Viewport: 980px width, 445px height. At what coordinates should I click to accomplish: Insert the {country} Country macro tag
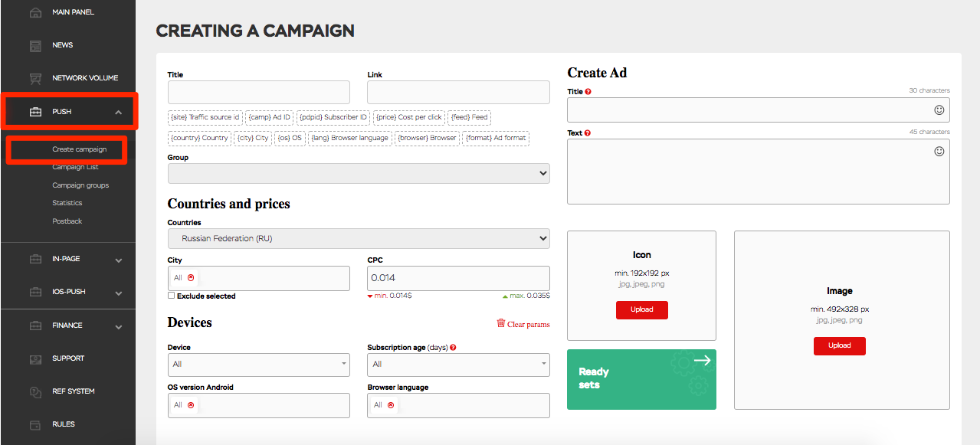click(x=199, y=139)
